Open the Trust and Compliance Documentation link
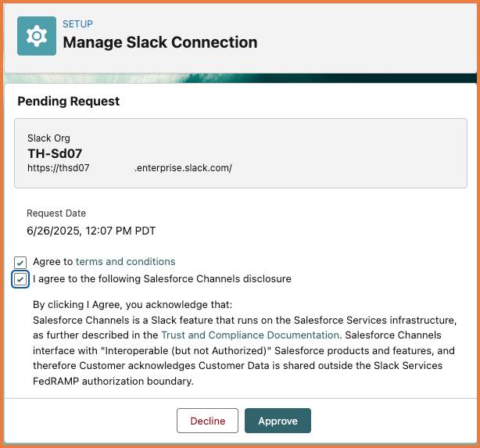 point(250,335)
